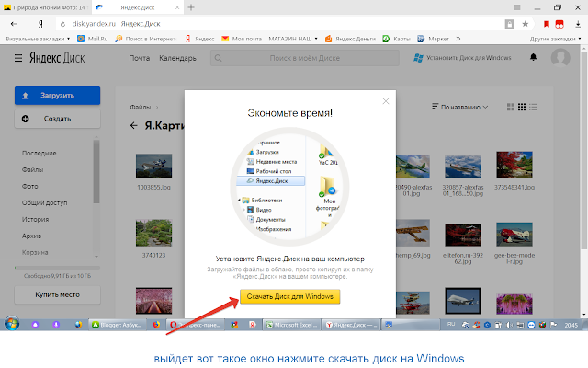Go back using arrow next to Я.Картинки

tap(134, 125)
